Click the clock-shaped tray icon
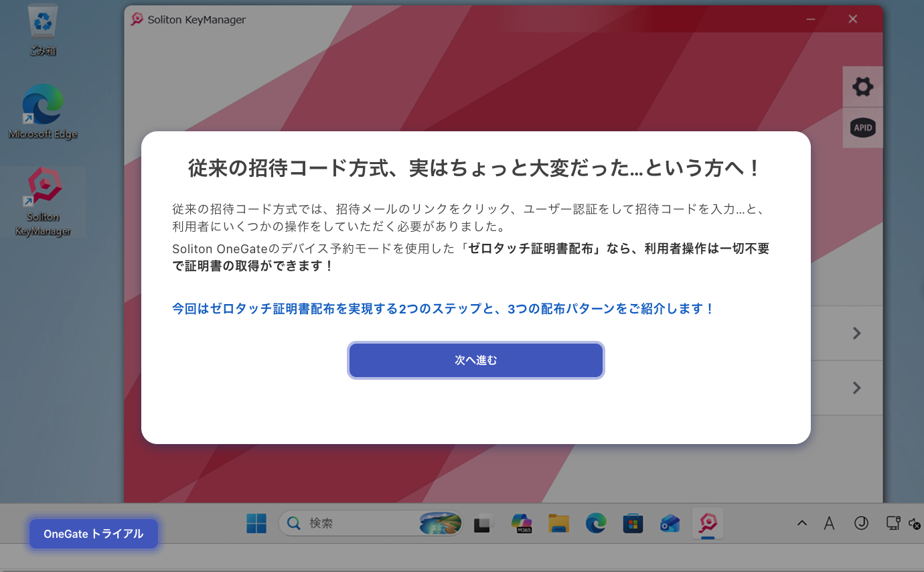Viewport: 924px width, 572px height. 861,523
